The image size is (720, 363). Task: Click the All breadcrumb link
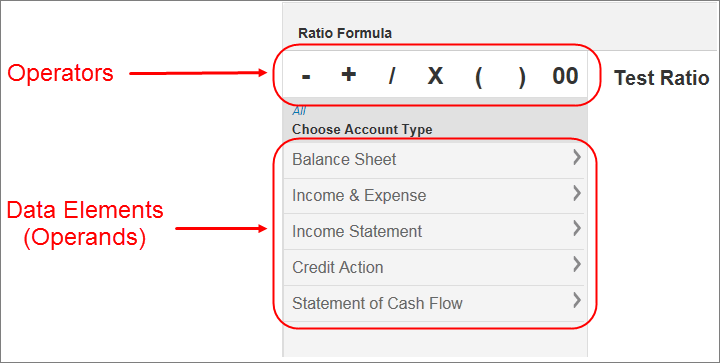click(x=299, y=111)
